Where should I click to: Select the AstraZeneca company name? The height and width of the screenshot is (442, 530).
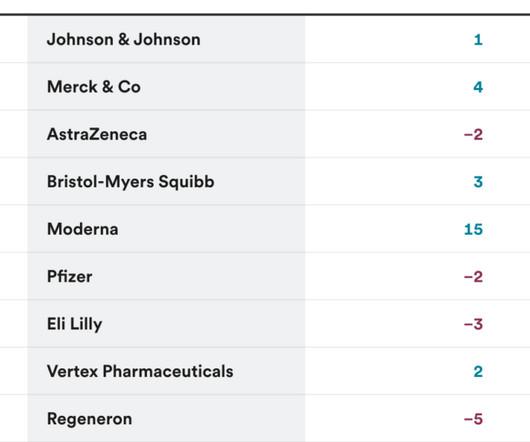tap(97, 134)
